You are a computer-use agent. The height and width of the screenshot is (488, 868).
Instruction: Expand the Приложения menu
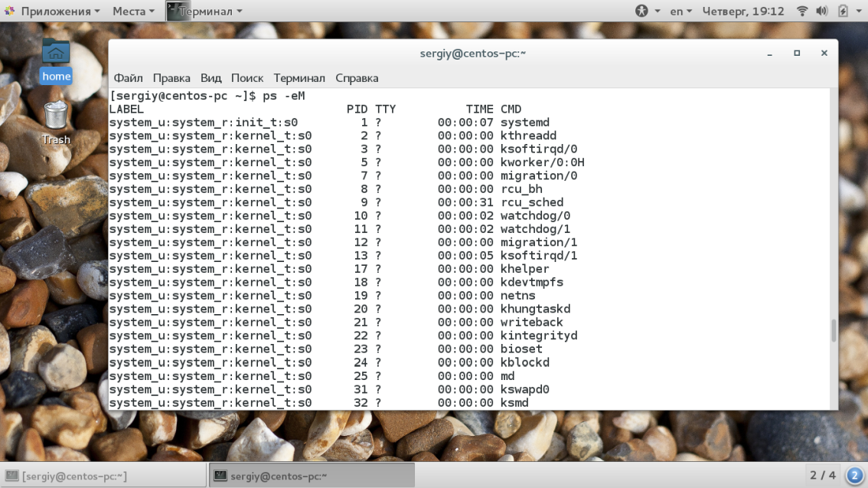point(60,11)
